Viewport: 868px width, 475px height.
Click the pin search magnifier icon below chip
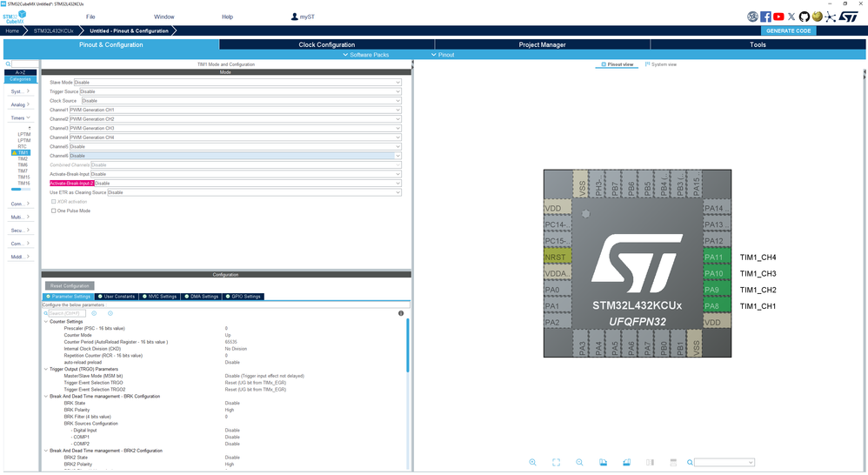point(690,462)
